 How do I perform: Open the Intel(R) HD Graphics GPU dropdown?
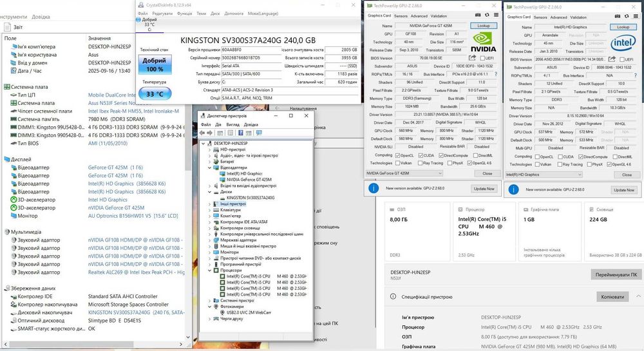tap(544, 175)
